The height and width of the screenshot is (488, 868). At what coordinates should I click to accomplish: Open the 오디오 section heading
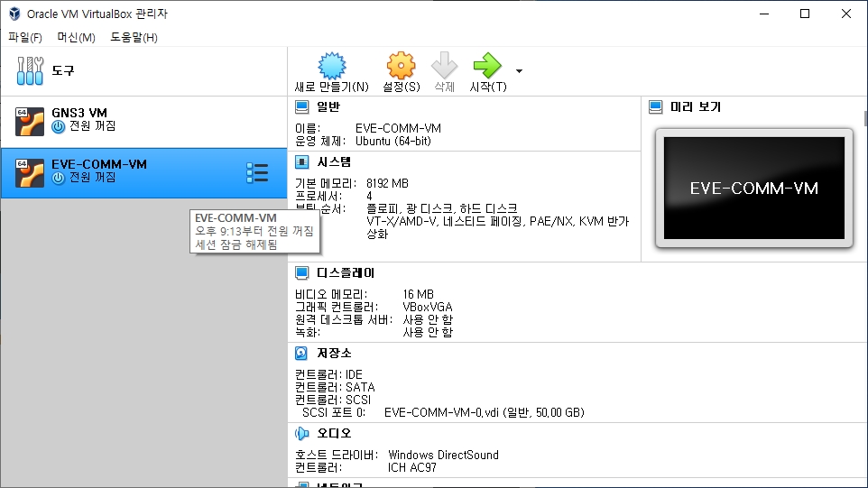[x=334, y=433]
